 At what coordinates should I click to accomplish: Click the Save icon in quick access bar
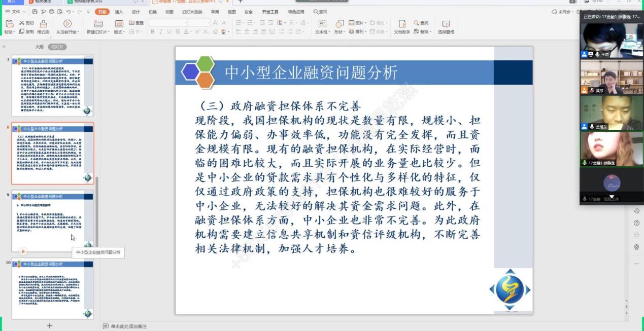35,12
